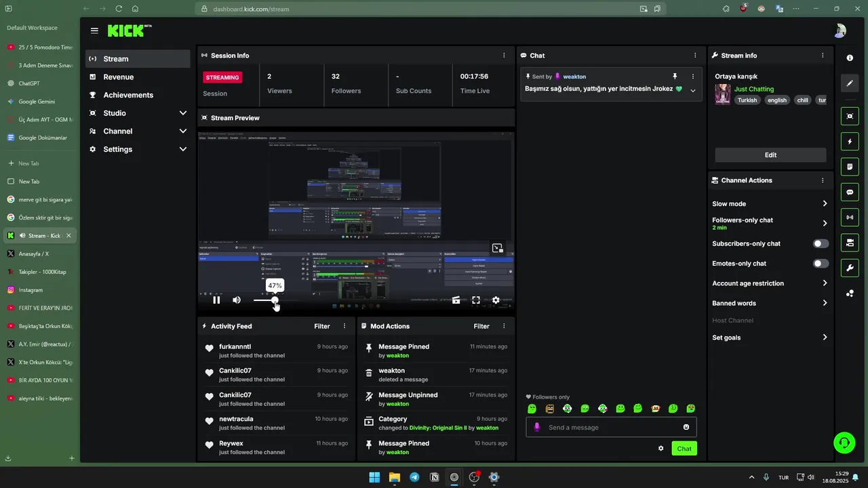Select Stream in left navigation
Image resolution: width=868 pixels, height=488 pixels.
click(138, 59)
